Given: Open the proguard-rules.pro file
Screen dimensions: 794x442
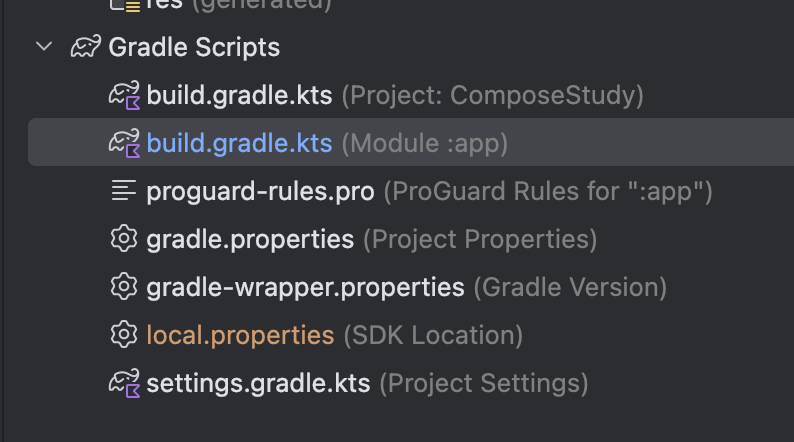Looking at the screenshot, I should (x=260, y=192).
